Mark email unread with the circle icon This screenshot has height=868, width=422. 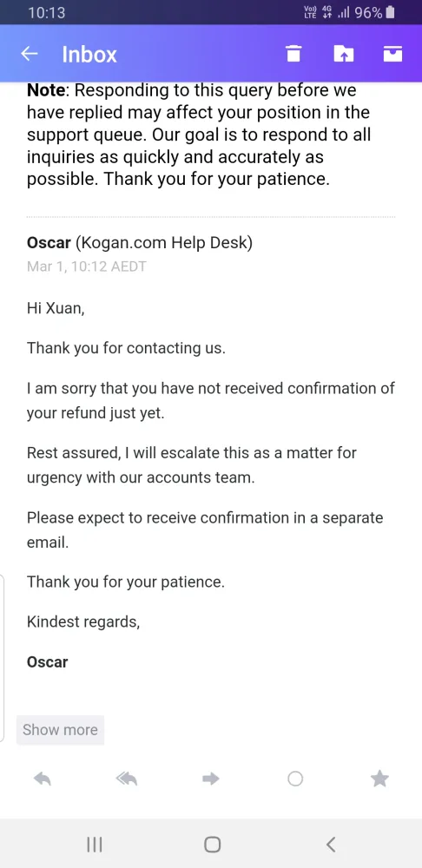(295, 779)
